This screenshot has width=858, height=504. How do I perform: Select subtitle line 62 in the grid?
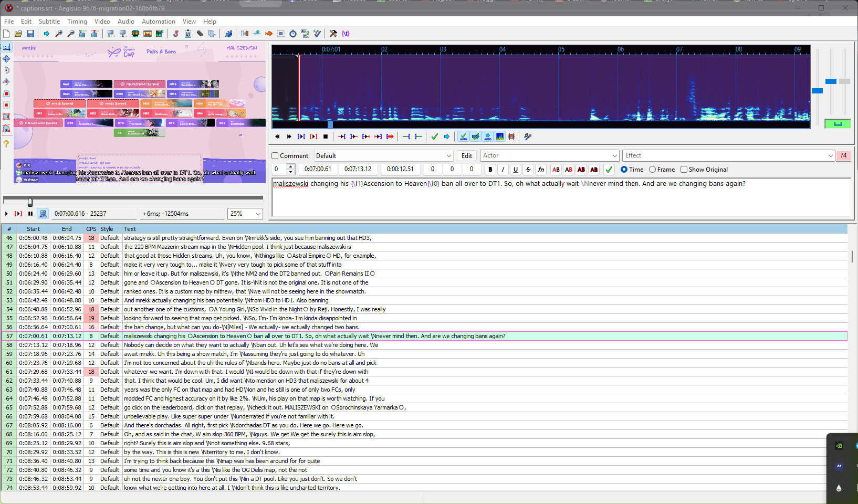(x=210, y=381)
